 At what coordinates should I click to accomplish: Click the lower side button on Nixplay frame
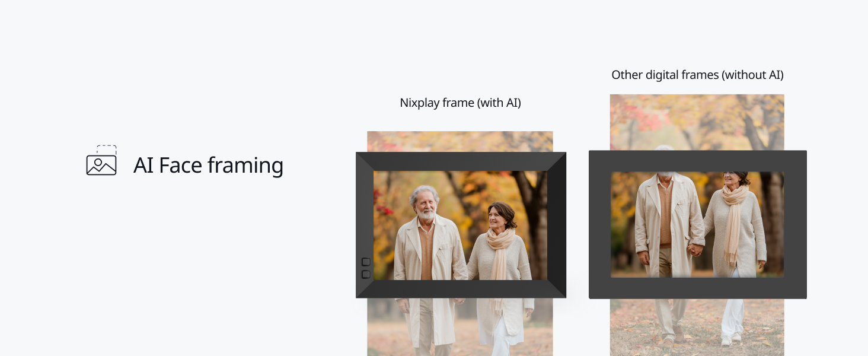pos(366,274)
